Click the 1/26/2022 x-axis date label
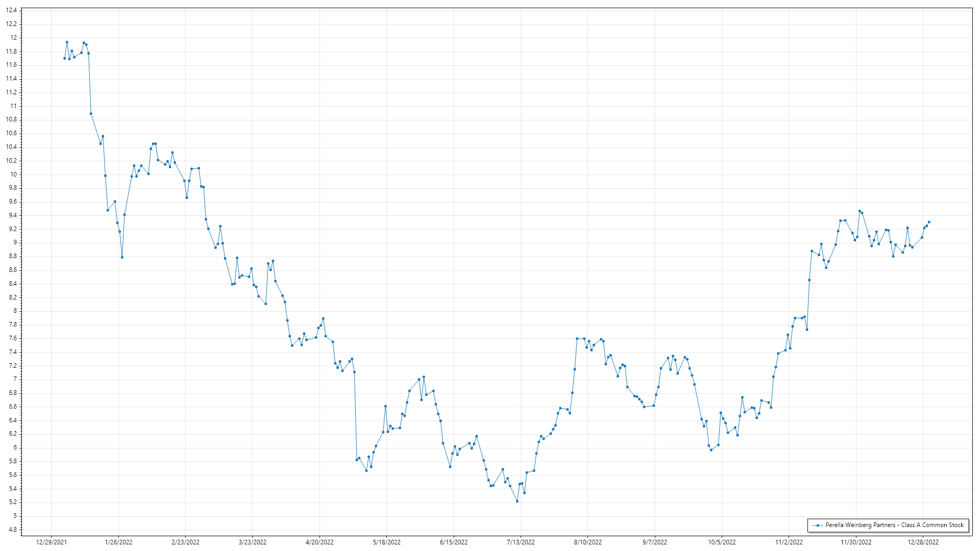Viewport: 980px width, 551px height. 118,542
